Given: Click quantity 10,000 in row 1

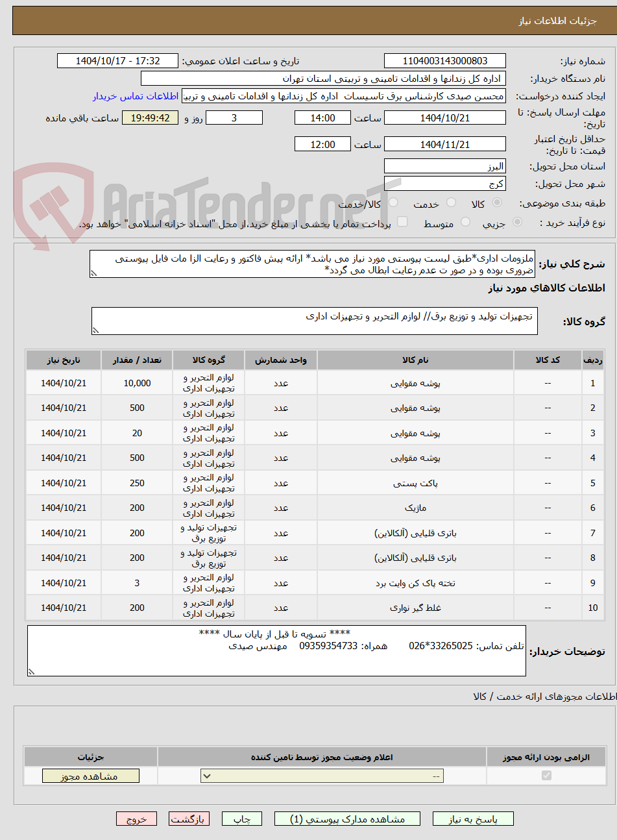Looking at the screenshot, I should pyautogui.click(x=137, y=383).
